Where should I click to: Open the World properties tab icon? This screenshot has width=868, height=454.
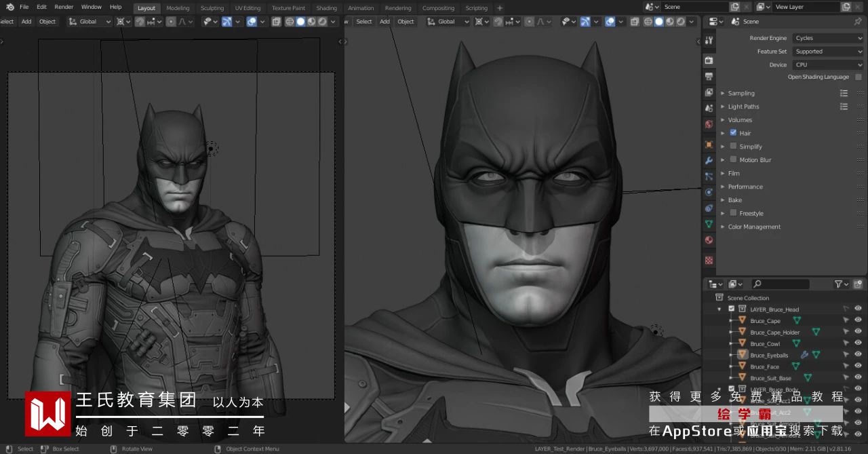709,125
